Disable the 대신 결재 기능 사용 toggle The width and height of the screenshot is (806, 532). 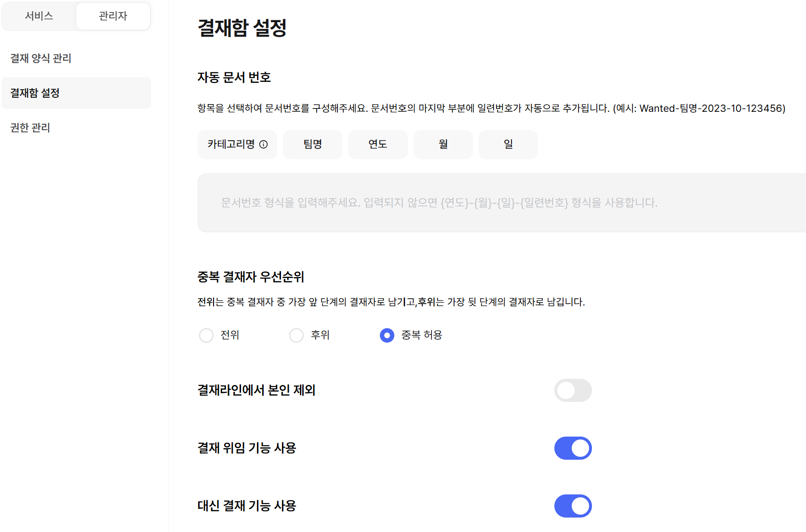[573, 506]
